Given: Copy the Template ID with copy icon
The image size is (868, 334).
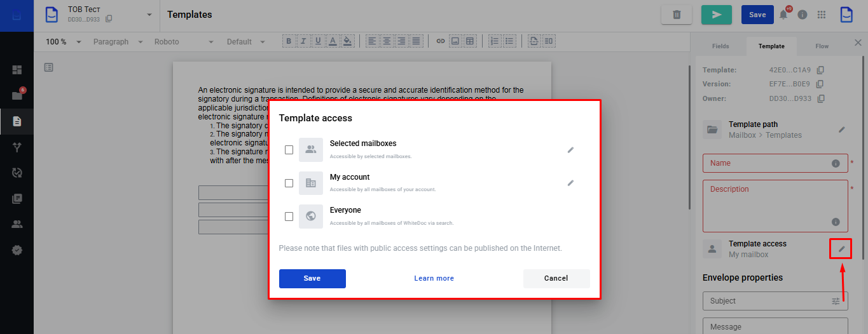Looking at the screenshot, I should (820, 70).
